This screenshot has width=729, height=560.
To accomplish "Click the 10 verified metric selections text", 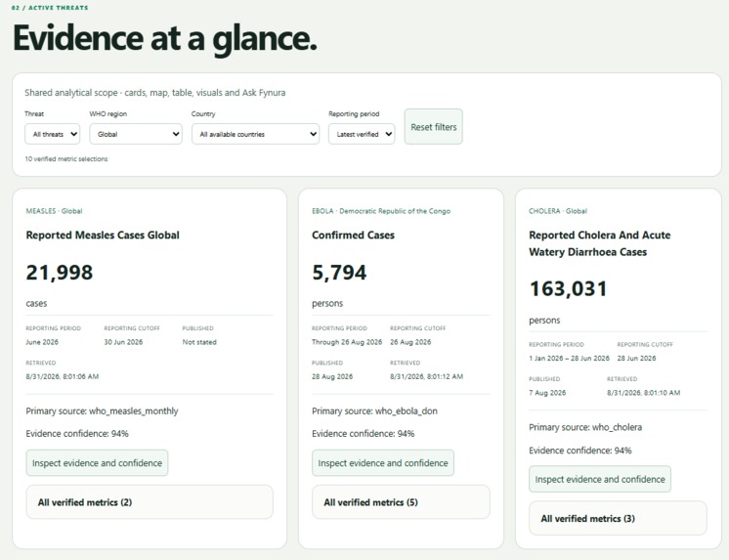I will [x=66, y=159].
